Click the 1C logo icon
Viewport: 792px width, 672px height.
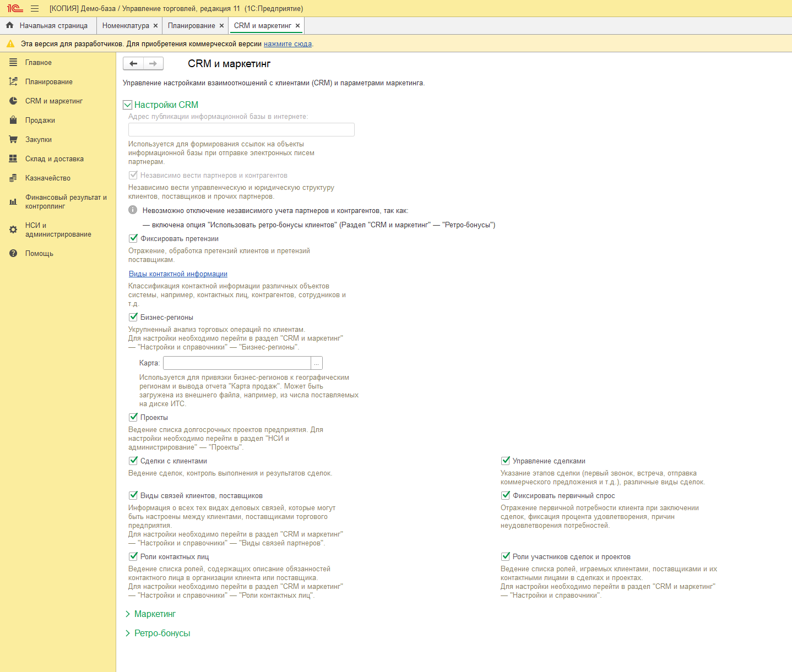coord(15,8)
